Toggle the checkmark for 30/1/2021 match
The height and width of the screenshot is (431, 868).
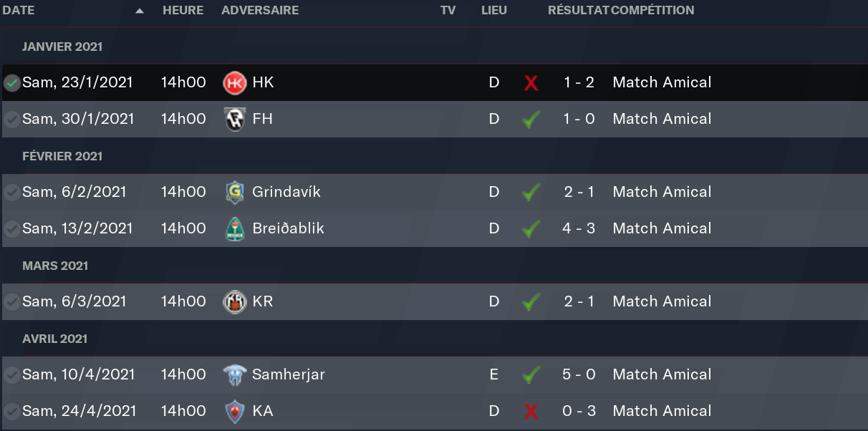click(x=11, y=120)
